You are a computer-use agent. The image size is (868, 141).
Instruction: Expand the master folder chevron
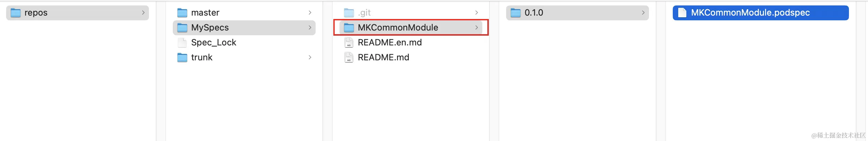click(x=310, y=13)
